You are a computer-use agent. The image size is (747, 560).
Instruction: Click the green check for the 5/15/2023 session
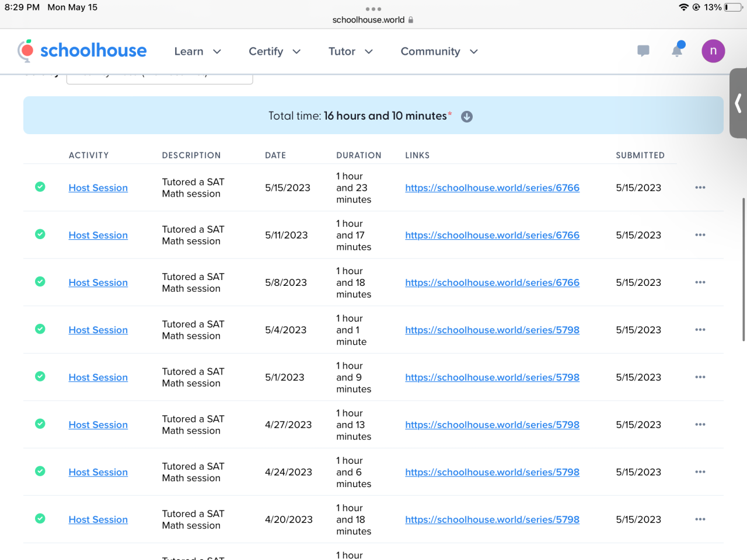(x=40, y=187)
